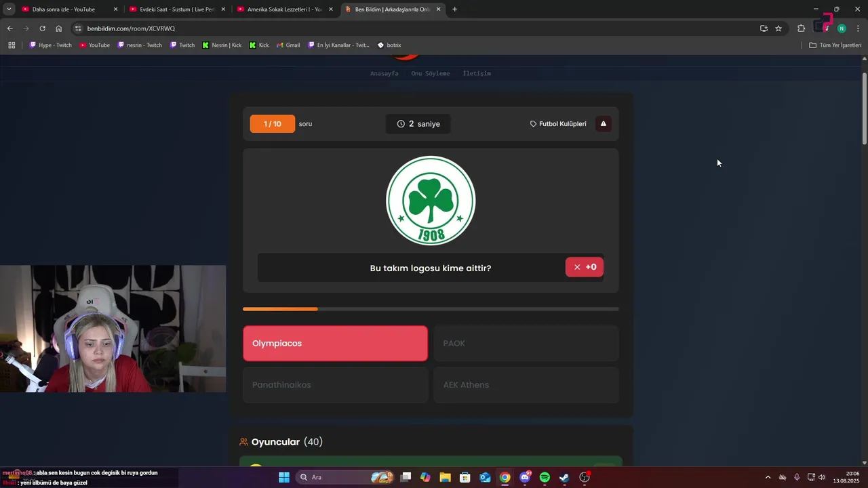Click the Bu takım logosu kime aittir? text
The image size is (868, 488).
[x=431, y=268]
